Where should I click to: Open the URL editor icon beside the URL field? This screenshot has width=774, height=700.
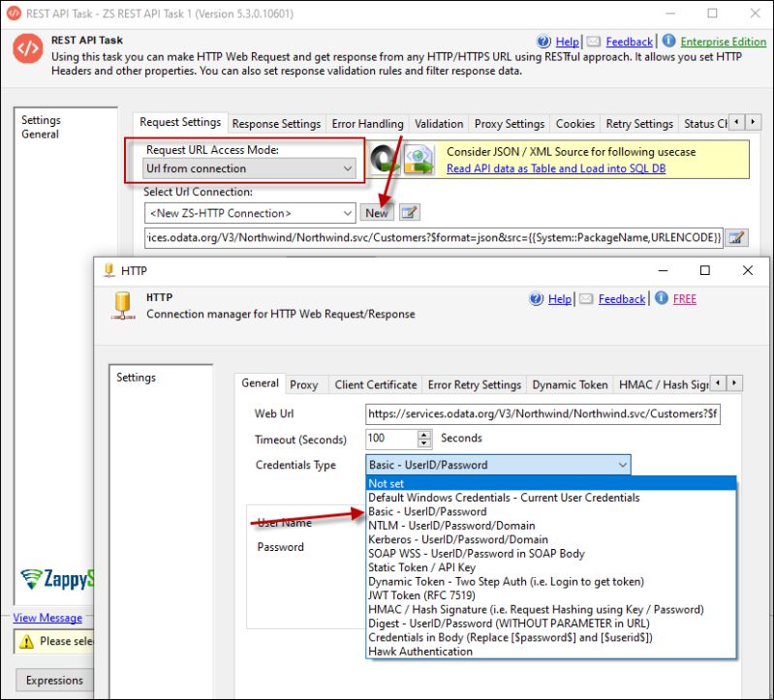coord(736,238)
